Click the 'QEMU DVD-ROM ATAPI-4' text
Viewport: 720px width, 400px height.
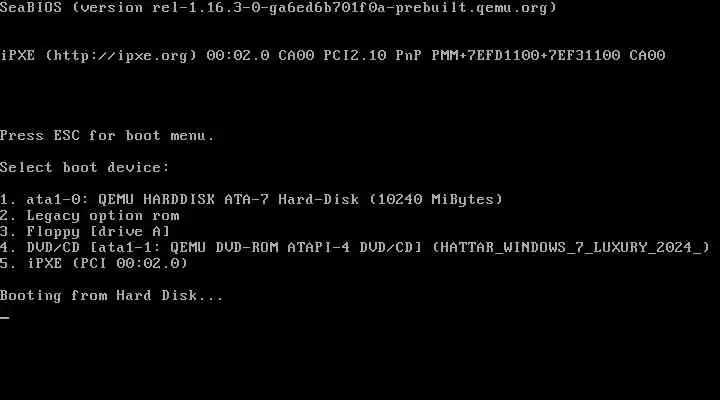pos(260,248)
